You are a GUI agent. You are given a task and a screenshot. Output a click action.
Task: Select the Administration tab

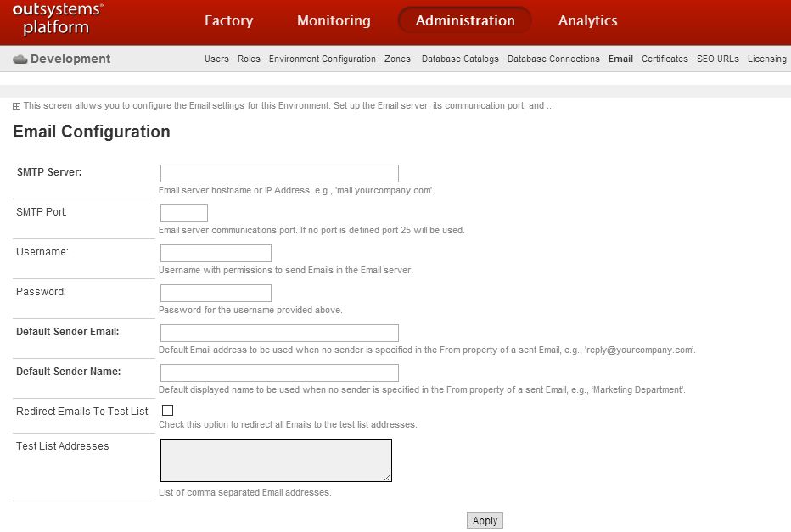coord(464,20)
